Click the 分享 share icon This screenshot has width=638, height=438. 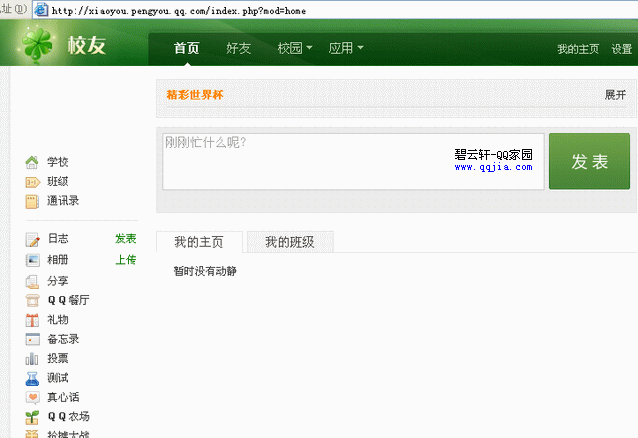tap(32, 281)
